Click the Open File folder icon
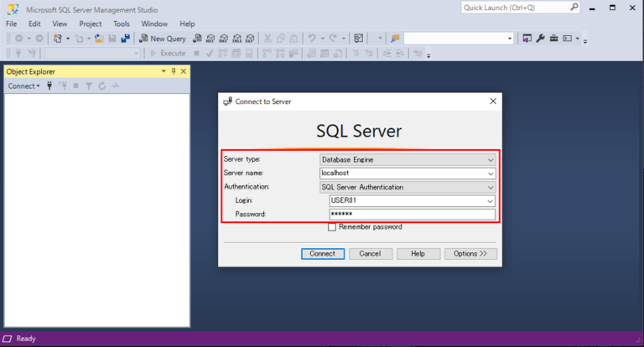The image size is (644, 347). (x=99, y=39)
